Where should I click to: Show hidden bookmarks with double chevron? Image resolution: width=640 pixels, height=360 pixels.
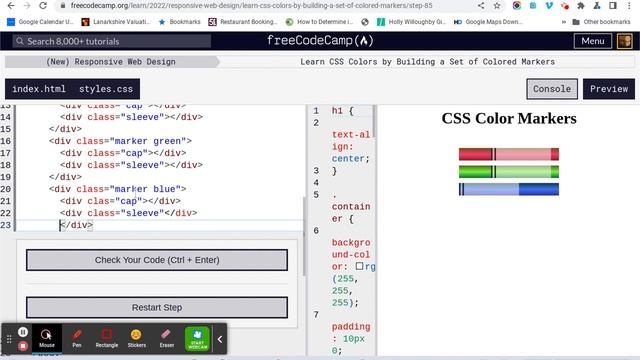click(564, 22)
